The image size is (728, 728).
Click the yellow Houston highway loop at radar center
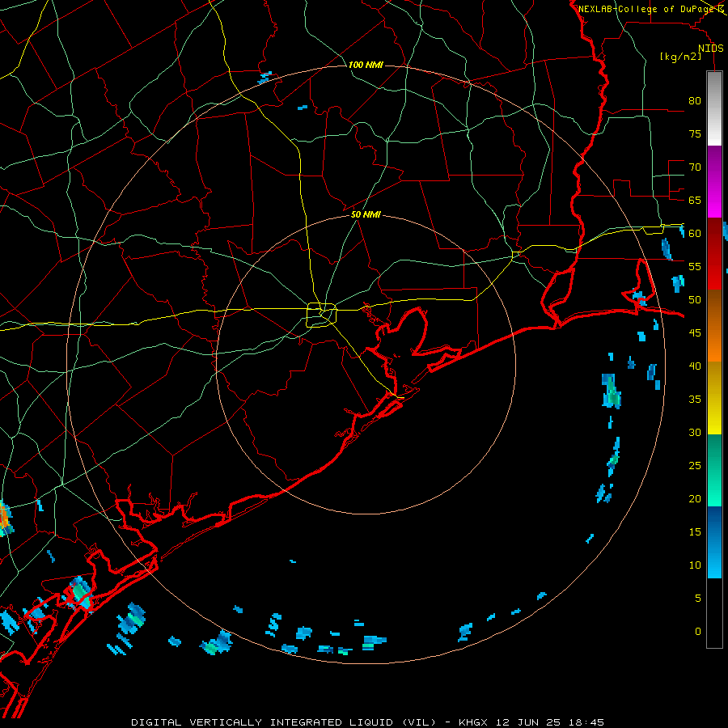[322, 315]
